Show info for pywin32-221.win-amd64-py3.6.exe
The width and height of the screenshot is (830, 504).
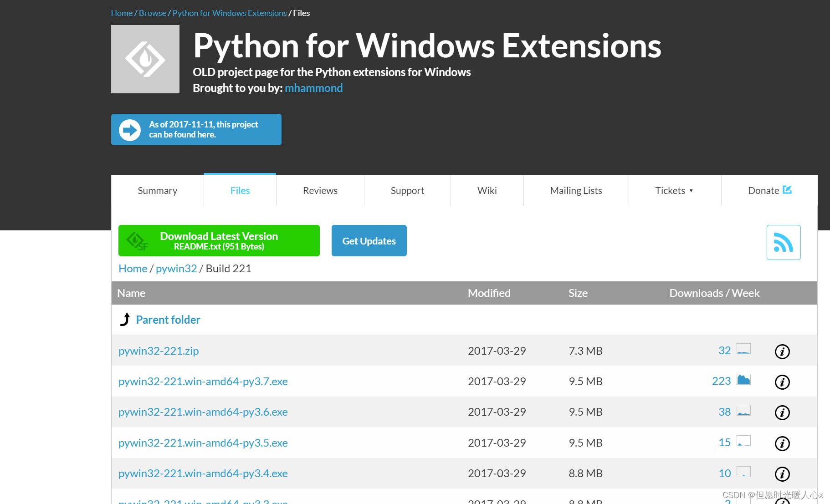[782, 412]
